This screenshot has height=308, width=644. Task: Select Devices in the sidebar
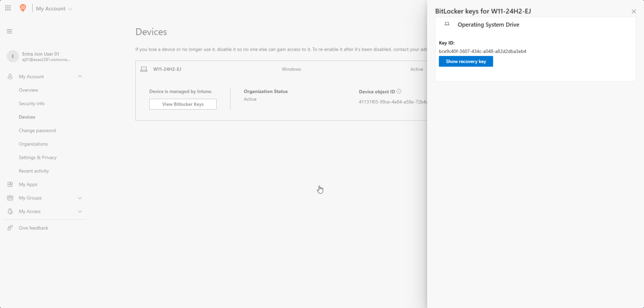pos(27,117)
